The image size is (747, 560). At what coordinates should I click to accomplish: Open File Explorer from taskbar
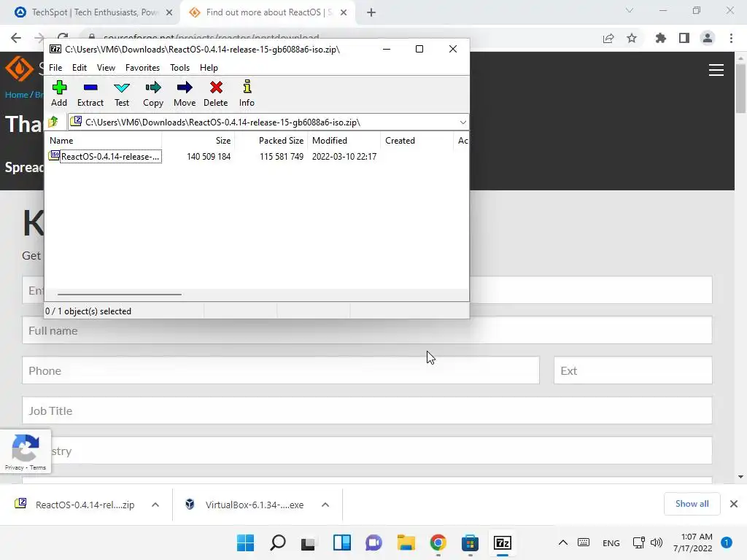(x=406, y=542)
